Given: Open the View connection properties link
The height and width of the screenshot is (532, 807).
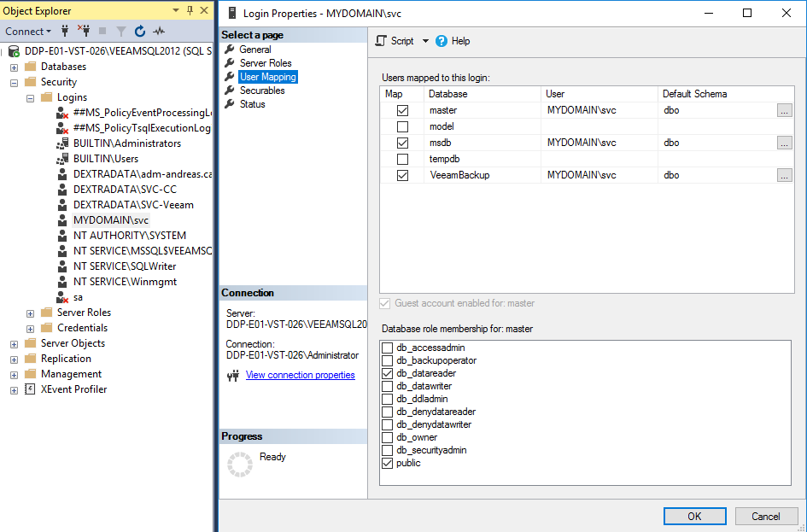Looking at the screenshot, I should pyautogui.click(x=301, y=375).
